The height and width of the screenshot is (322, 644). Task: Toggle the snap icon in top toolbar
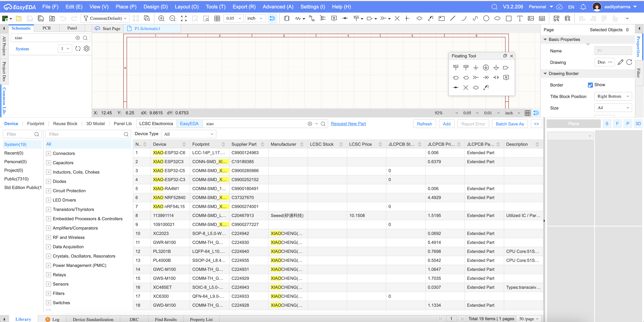point(272,18)
